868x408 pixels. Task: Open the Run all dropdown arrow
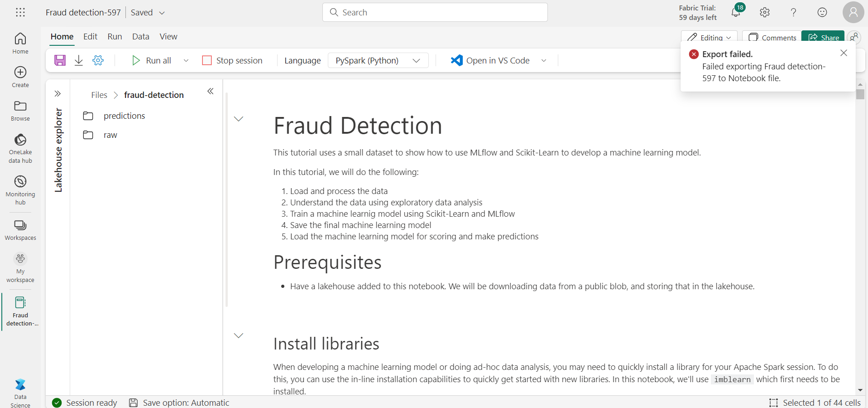click(186, 60)
